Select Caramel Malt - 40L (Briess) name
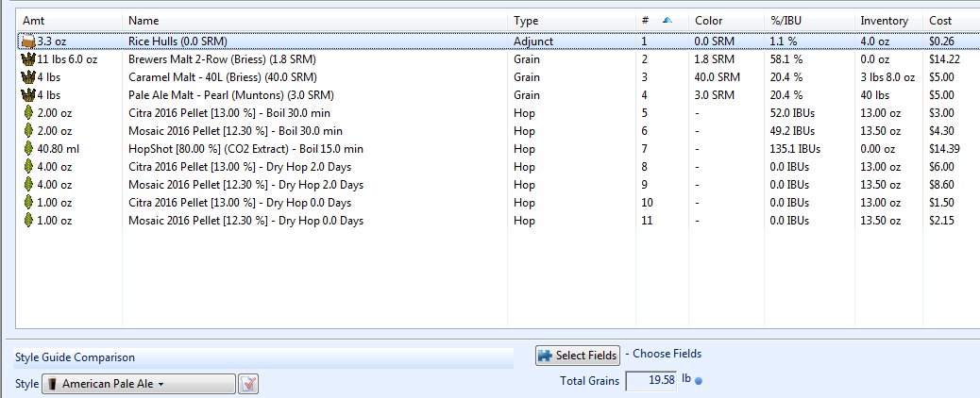The height and width of the screenshot is (398, 980). [223, 77]
